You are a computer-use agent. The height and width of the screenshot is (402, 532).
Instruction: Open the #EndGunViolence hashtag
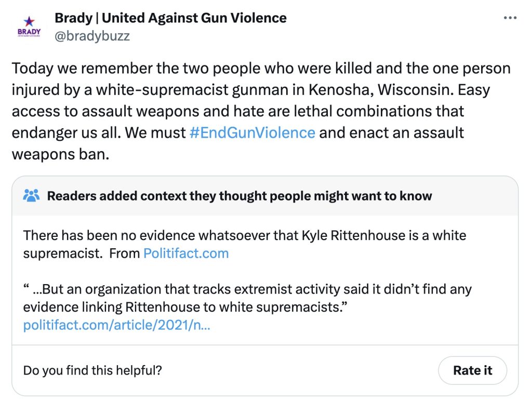[252, 132]
